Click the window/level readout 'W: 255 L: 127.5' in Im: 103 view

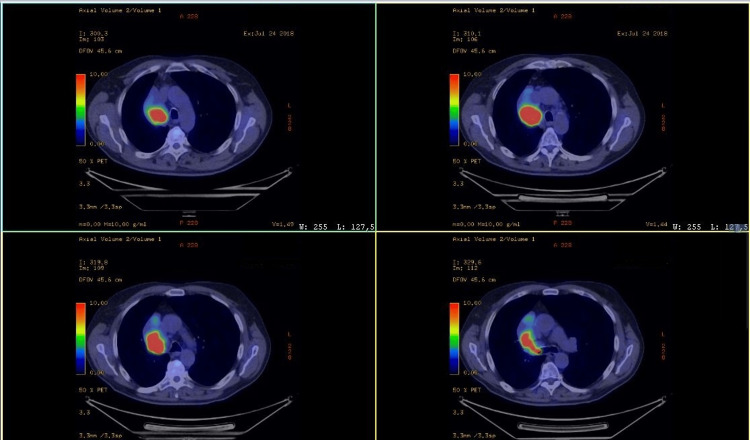pos(337,227)
